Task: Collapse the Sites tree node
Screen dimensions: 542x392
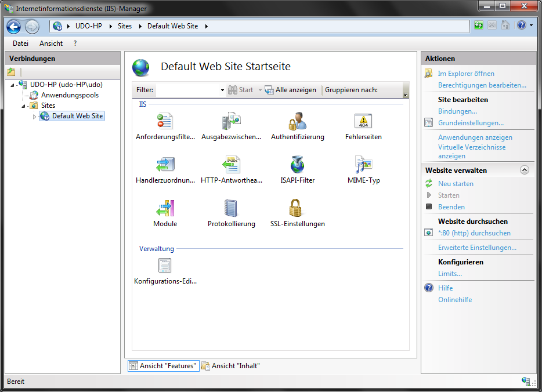Action: click(24, 106)
